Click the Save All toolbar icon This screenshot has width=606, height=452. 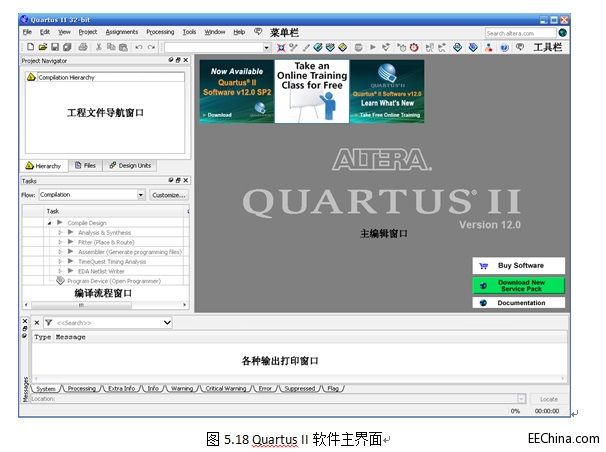[67, 47]
